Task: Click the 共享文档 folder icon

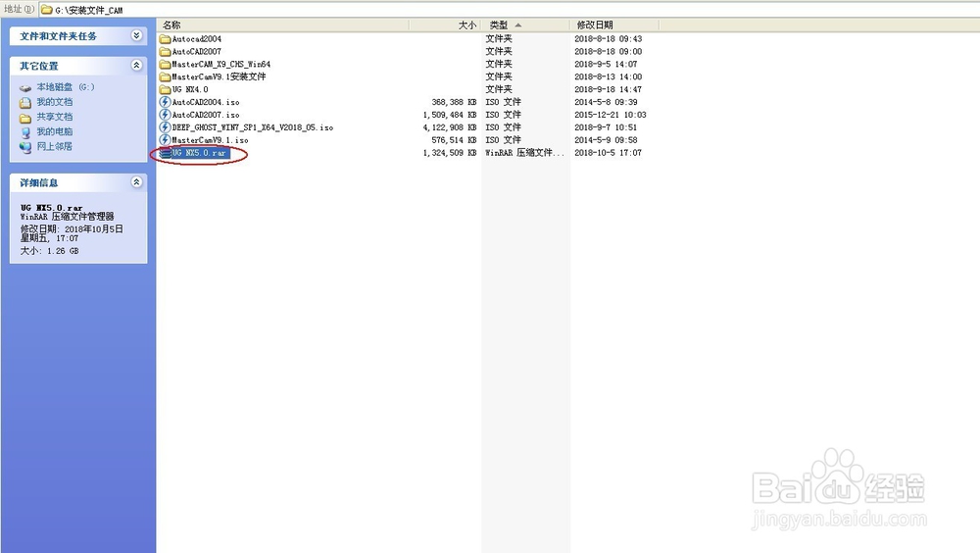Action: (x=25, y=117)
